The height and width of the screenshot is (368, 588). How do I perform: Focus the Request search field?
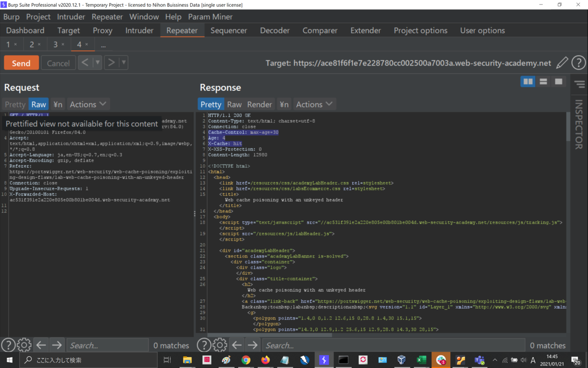pyautogui.click(x=107, y=345)
